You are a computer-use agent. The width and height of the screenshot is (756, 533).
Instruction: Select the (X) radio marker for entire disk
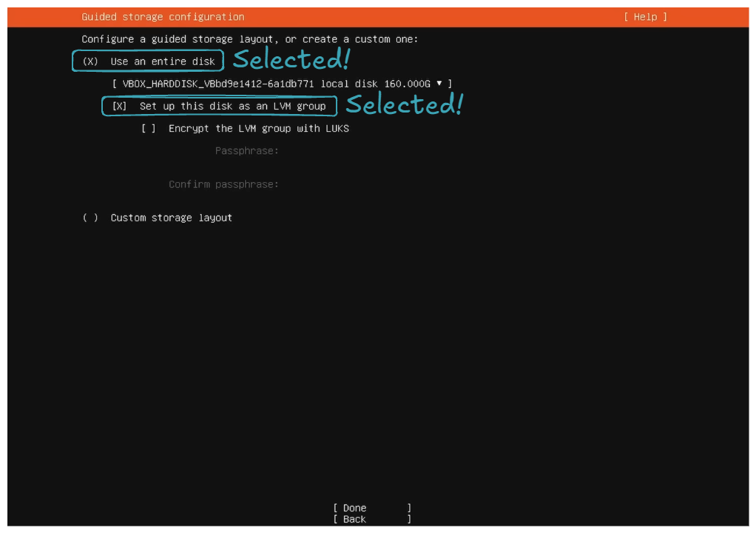tap(90, 61)
